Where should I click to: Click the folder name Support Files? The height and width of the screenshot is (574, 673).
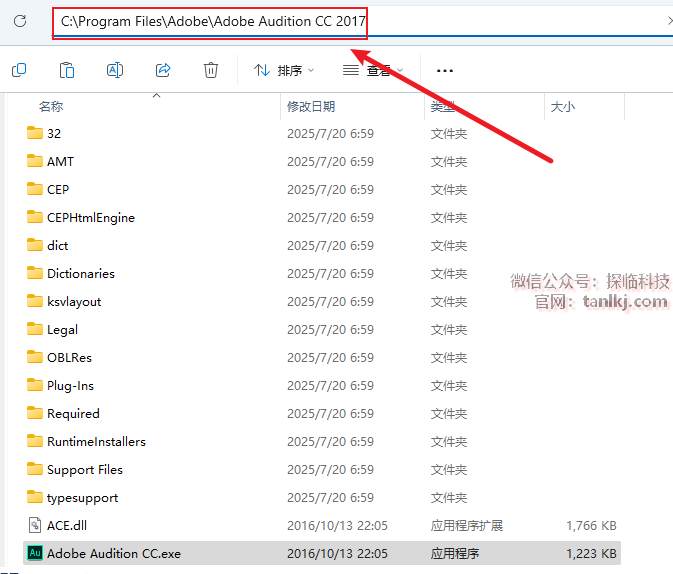coord(85,470)
